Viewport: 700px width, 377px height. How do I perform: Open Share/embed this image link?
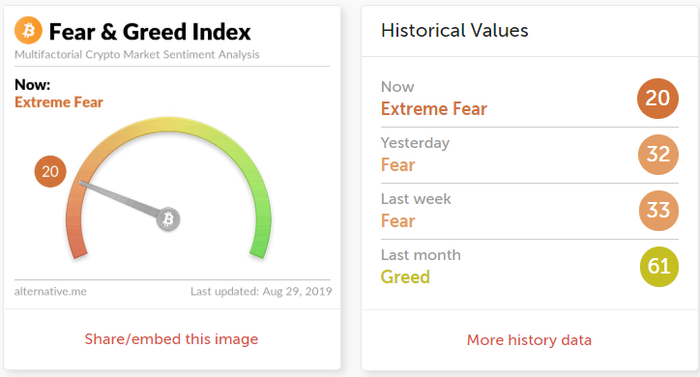[x=171, y=339]
